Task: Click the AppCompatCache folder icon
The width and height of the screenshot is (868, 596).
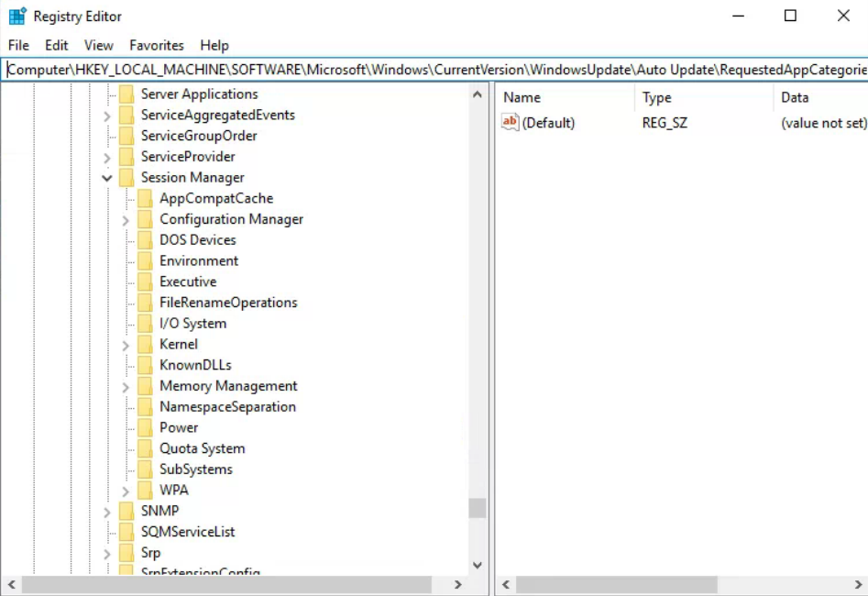Action: 145,198
